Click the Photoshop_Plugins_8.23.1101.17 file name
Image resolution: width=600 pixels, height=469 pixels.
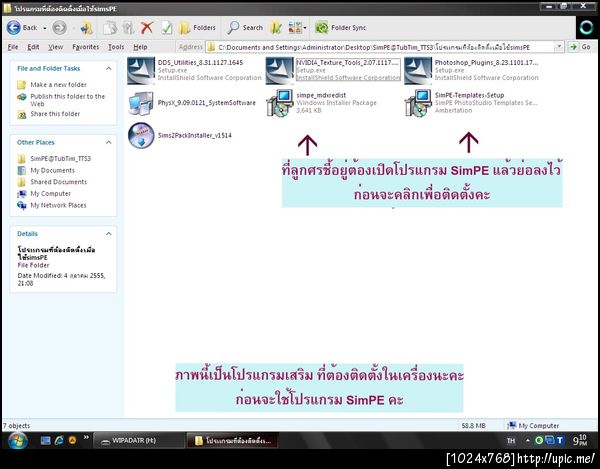tap(486, 62)
